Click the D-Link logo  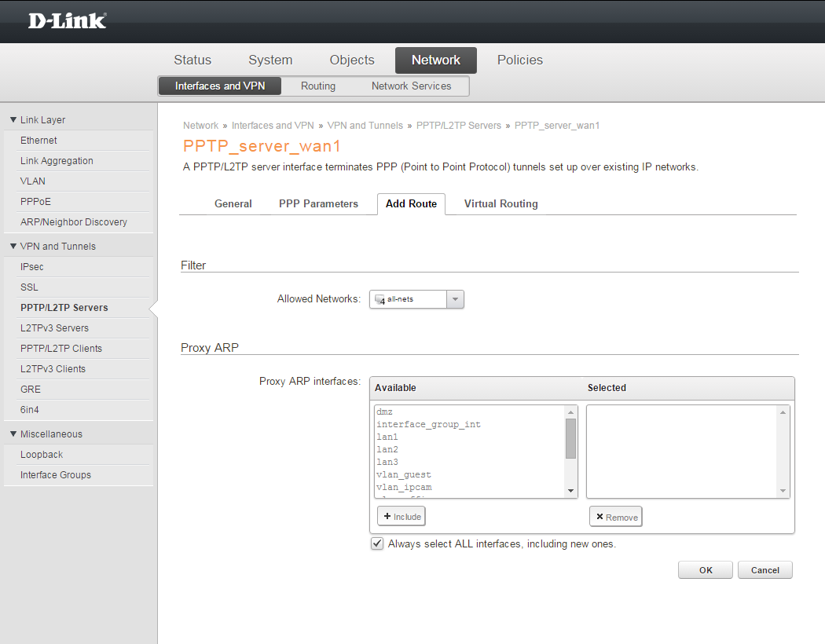coord(67,21)
